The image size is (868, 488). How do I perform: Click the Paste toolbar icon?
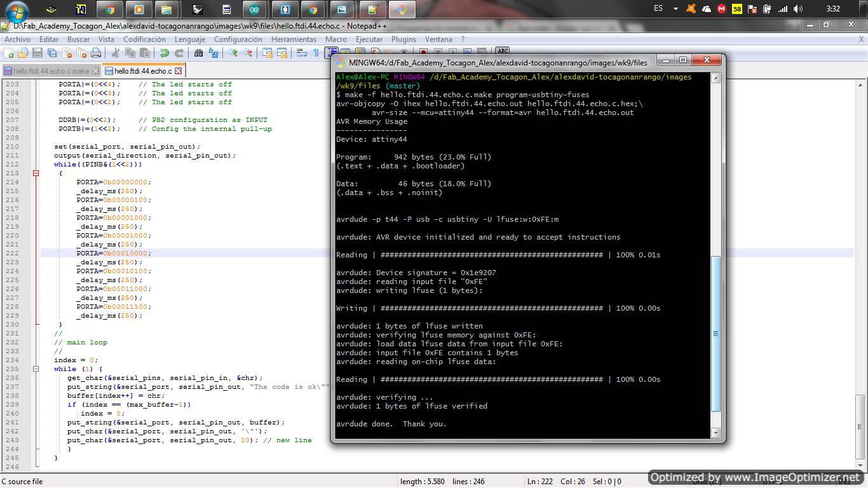145,53
